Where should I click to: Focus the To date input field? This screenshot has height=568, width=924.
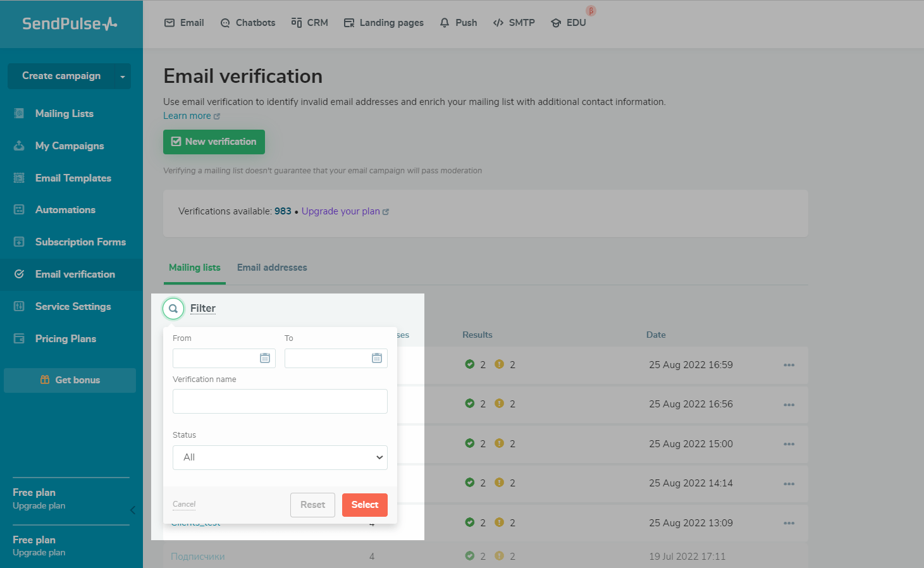tap(336, 358)
